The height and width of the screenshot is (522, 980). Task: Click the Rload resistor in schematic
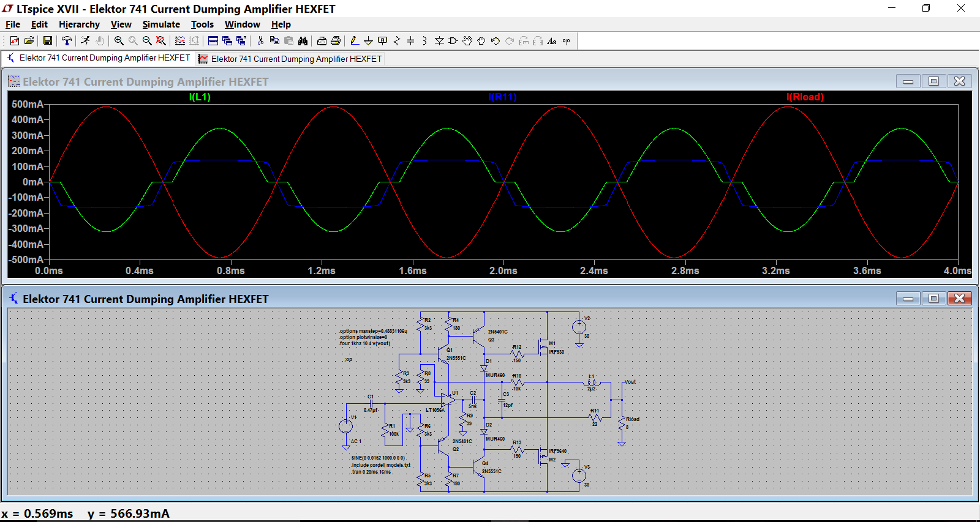(622, 423)
